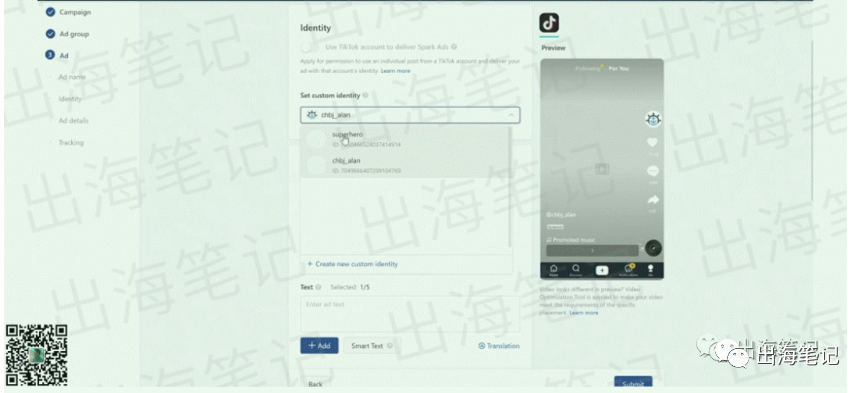Click the spinning music disc icon
This screenshot has width=867, height=393.
(x=653, y=248)
